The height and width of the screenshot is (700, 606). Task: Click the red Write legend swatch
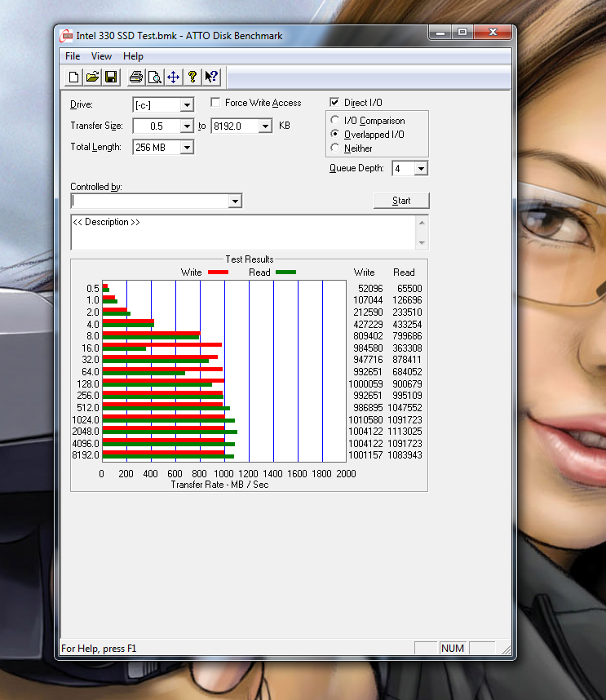coord(219,272)
